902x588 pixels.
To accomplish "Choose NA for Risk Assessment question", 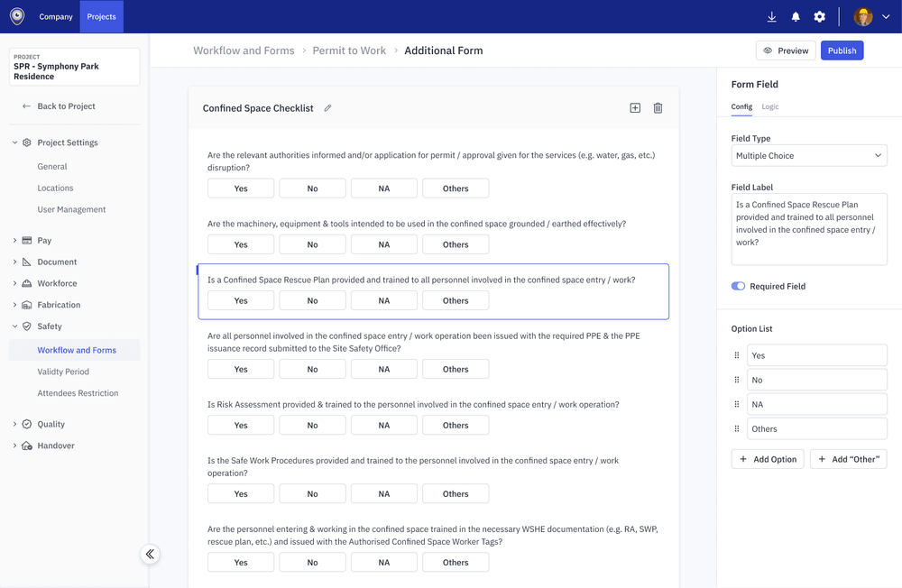I will click(384, 425).
